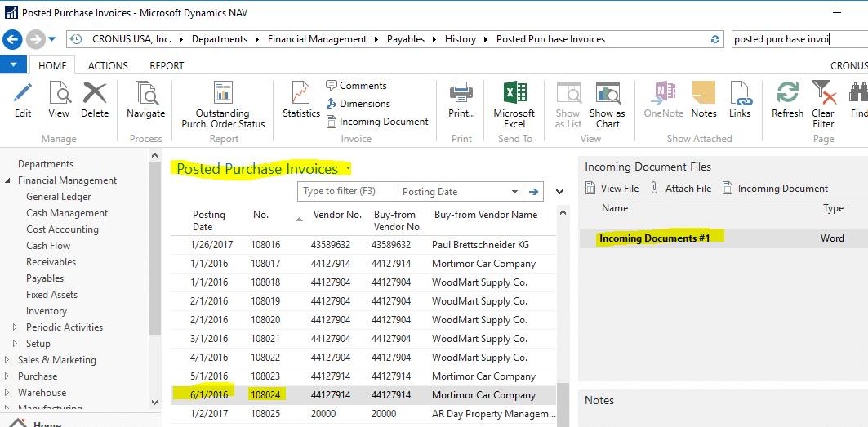Viewport: 868px width, 427px height.
Task: Click Departments in the breadcrumb path
Action: tap(220, 39)
